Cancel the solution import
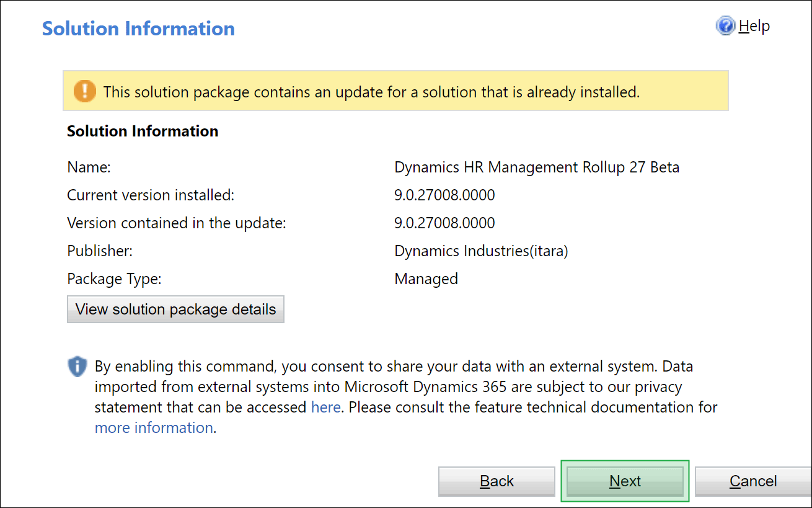This screenshot has width=812, height=508. tap(753, 481)
